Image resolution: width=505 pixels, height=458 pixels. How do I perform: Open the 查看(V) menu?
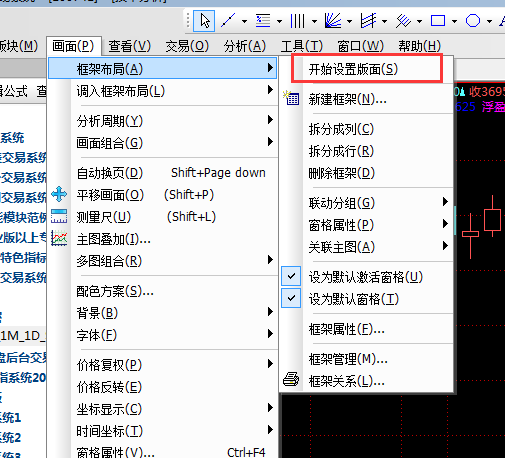click(x=130, y=46)
